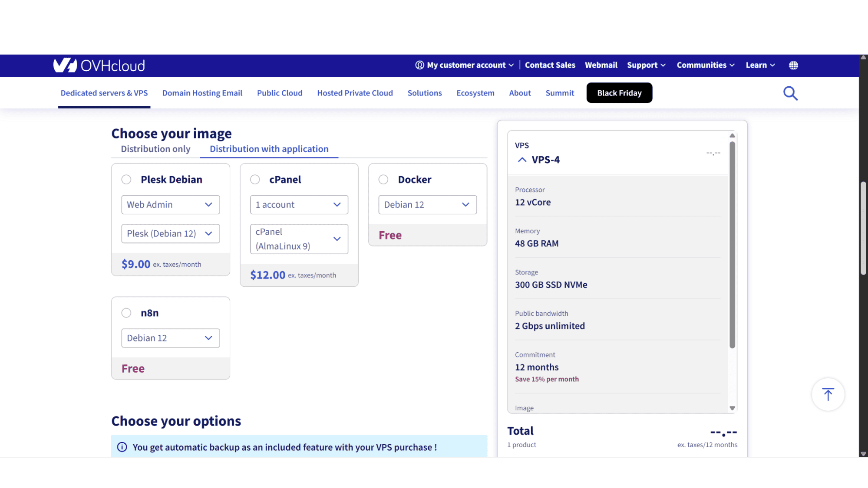868x488 pixels.
Task: Click the 2 Gbps unlimited value
Action: pos(550,326)
